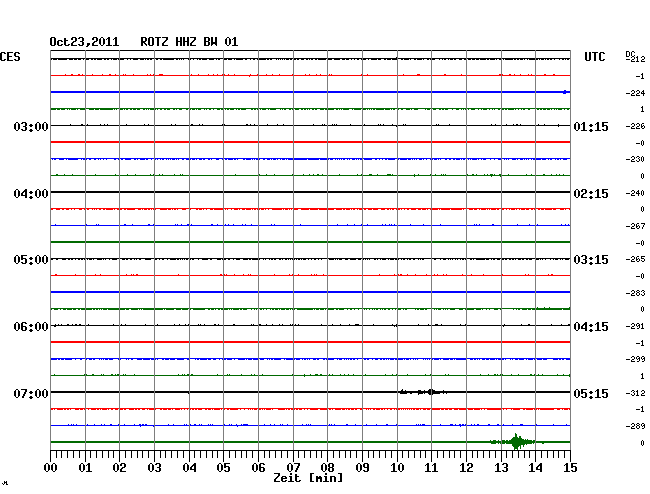
Task: Click minute 13 on the time axis
Action: pyautogui.click(x=501, y=468)
